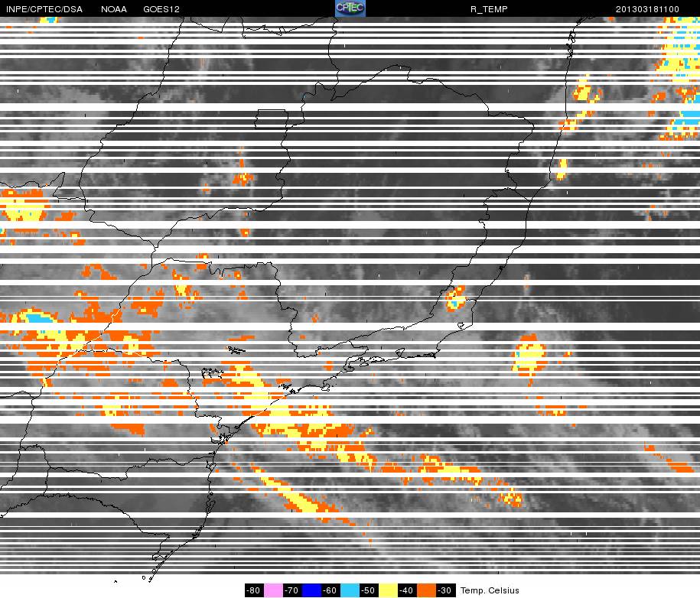The height and width of the screenshot is (598, 700).
Task: Click the -40 legend value
Action: 407,590
